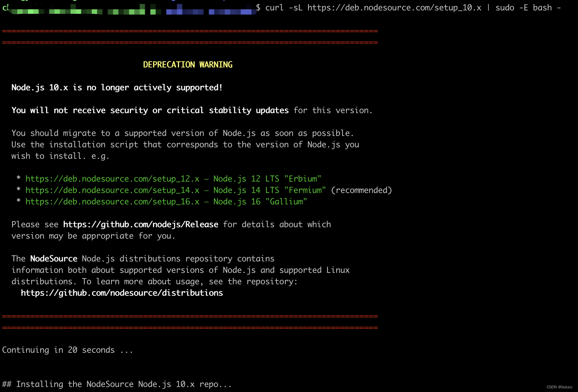Image resolution: width=578 pixels, height=392 pixels.
Task: Click the "distributions. To learn more about usage" line
Action: pos(154,282)
